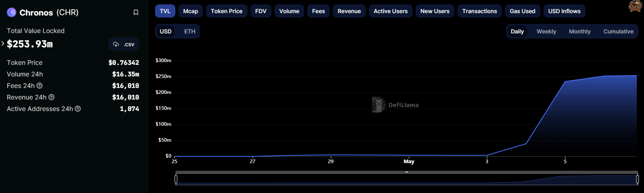Click the Token Price value $0.76342
This screenshot has width=644, height=193.
coord(124,62)
